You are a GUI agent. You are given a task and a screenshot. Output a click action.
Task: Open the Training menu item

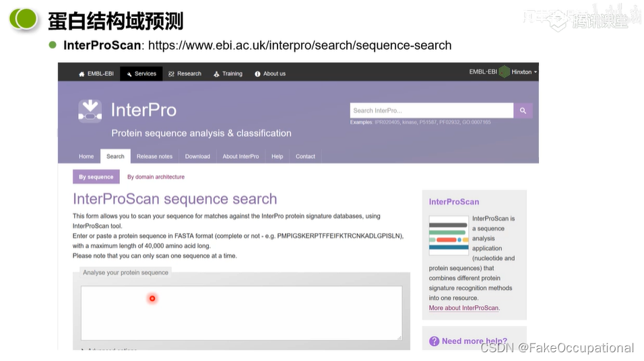pos(228,73)
